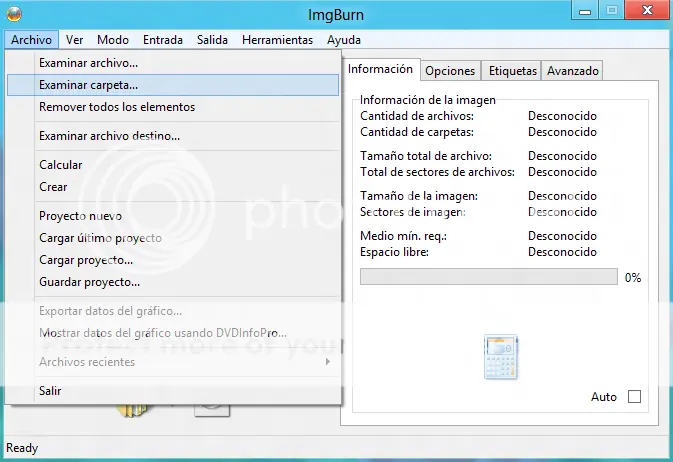
Task: Click the Sectores de imagen: label
Action: 413,212
